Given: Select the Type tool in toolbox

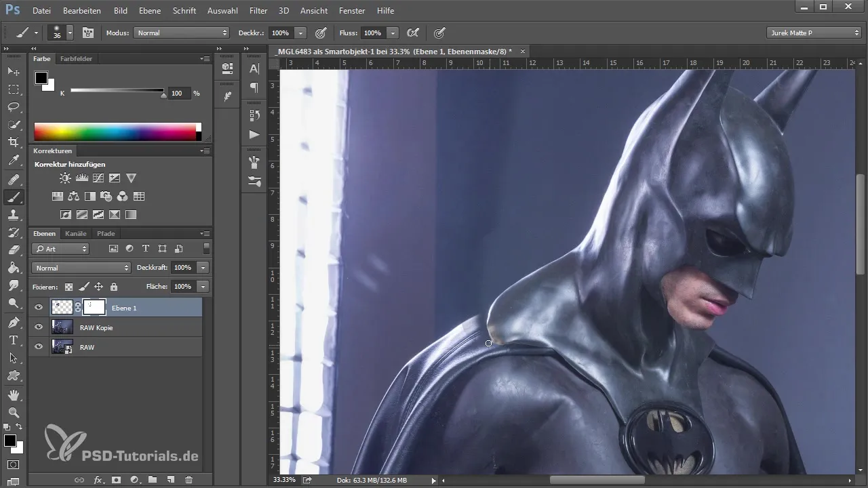Looking at the screenshot, I should pyautogui.click(x=14, y=340).
